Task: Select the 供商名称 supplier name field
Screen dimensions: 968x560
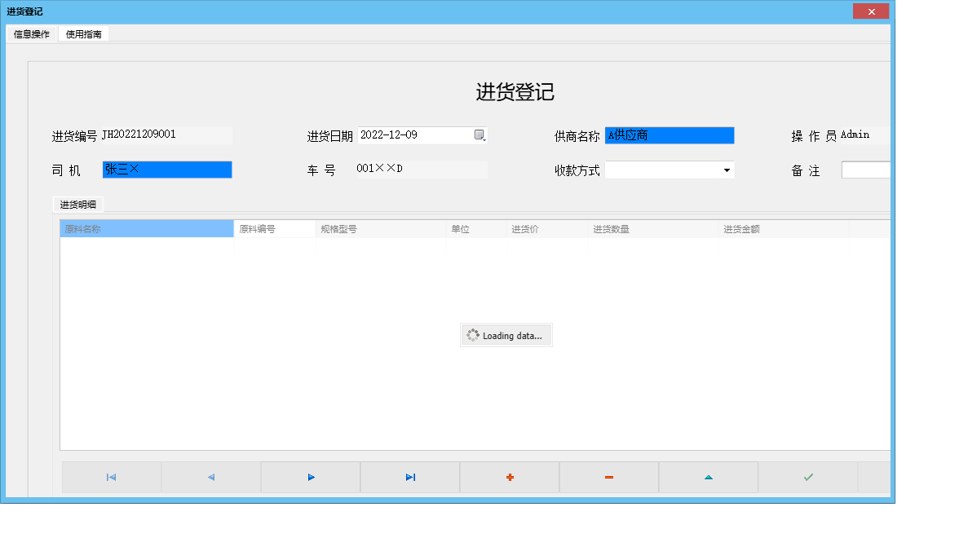Action: pyautogui.click(x=669, y=134)
